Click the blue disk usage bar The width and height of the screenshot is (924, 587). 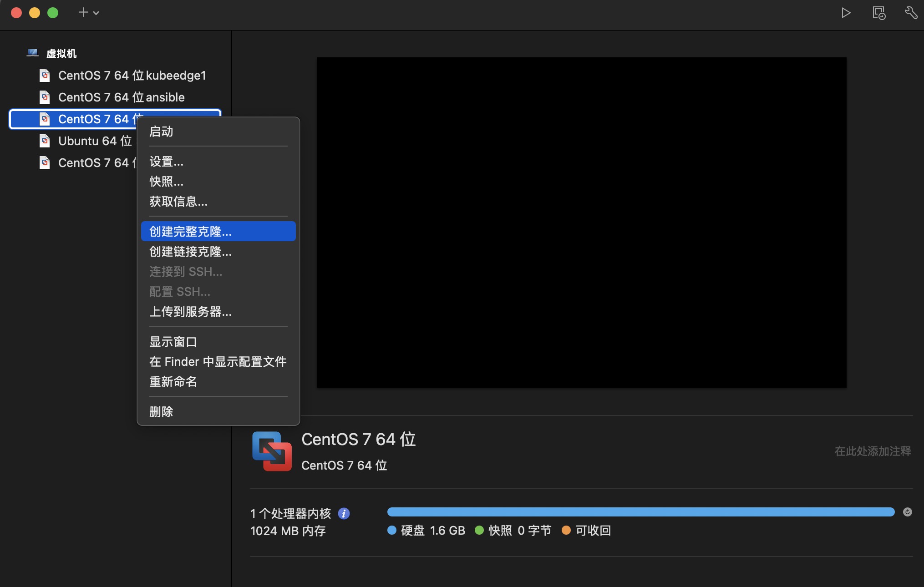coord(641,512)
